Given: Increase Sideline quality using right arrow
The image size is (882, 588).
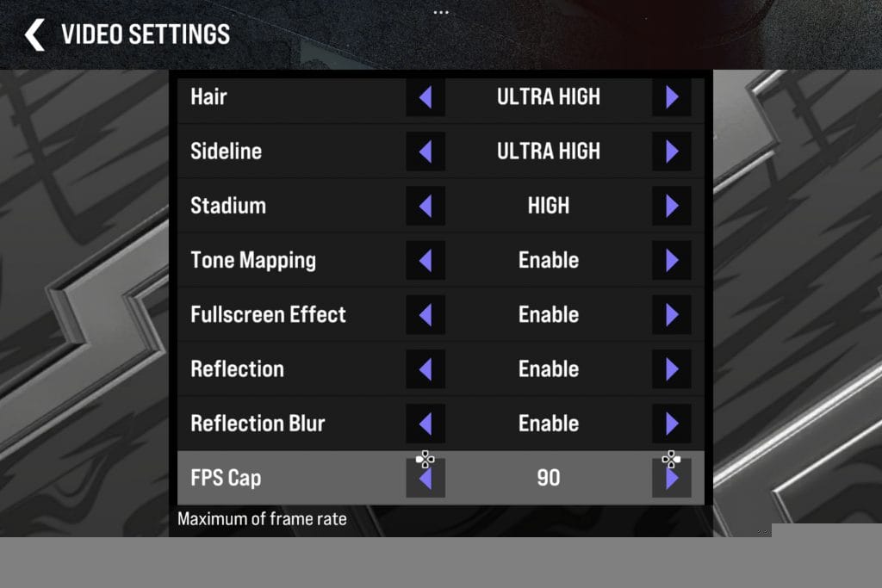Looking at the screenshot, I should [672, 152].
